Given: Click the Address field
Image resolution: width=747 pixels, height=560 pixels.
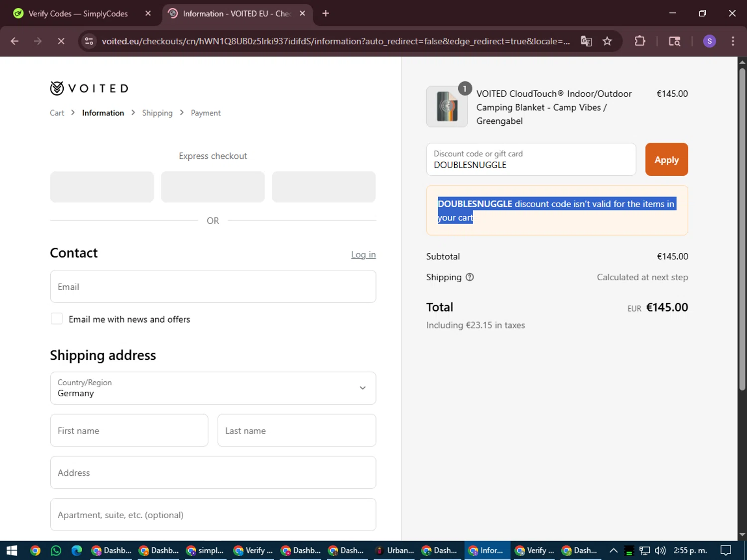Looking at the screenshot, I should point(213,472).
